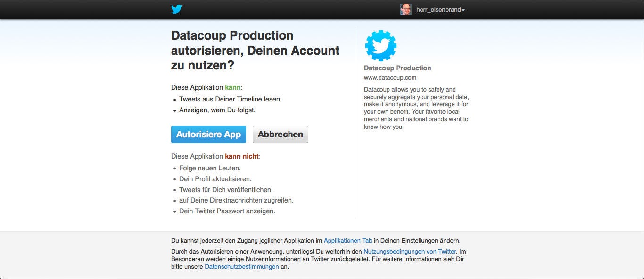Follow the Nutzungsbedingungen von Twitter link

coord(410,252)
